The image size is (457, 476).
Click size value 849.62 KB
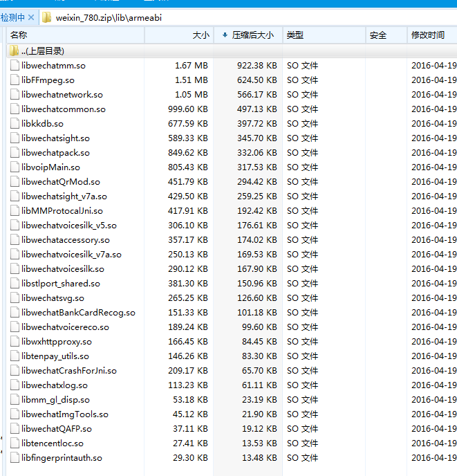[188, 153]
